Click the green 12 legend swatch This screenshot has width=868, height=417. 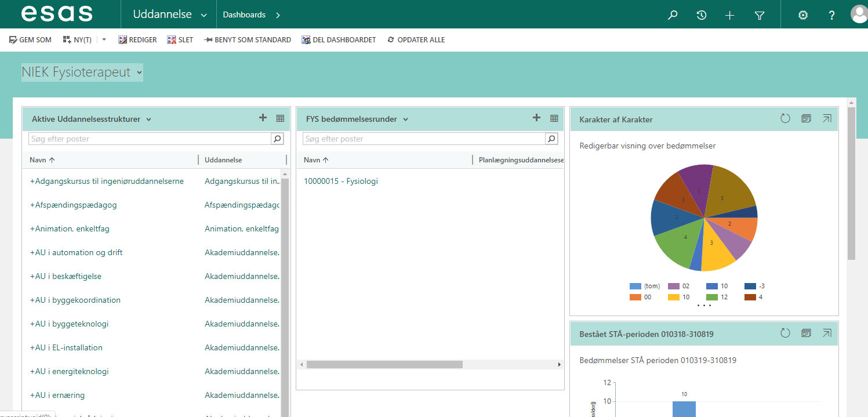(711, 298)
